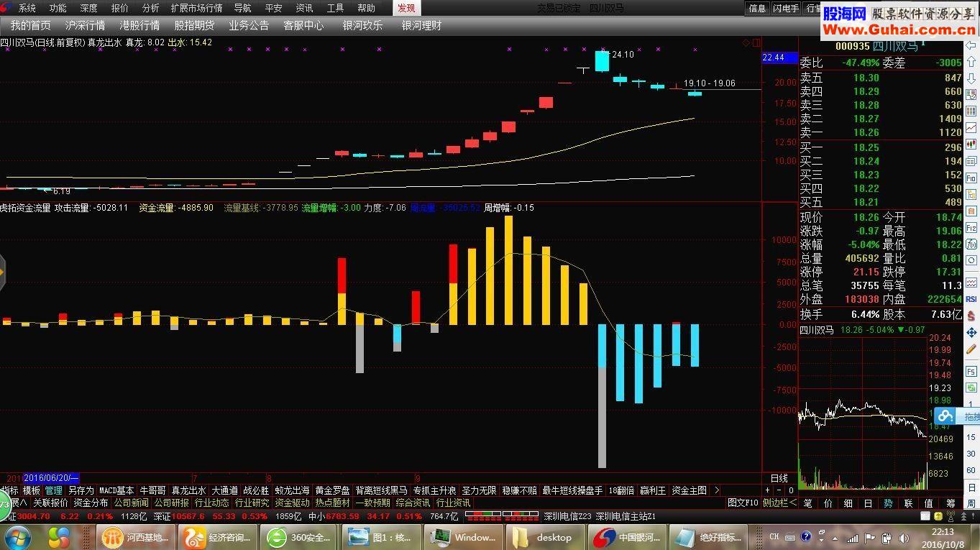
Task: Click the document icon above F10 icon
Action: tap(971, 161)
